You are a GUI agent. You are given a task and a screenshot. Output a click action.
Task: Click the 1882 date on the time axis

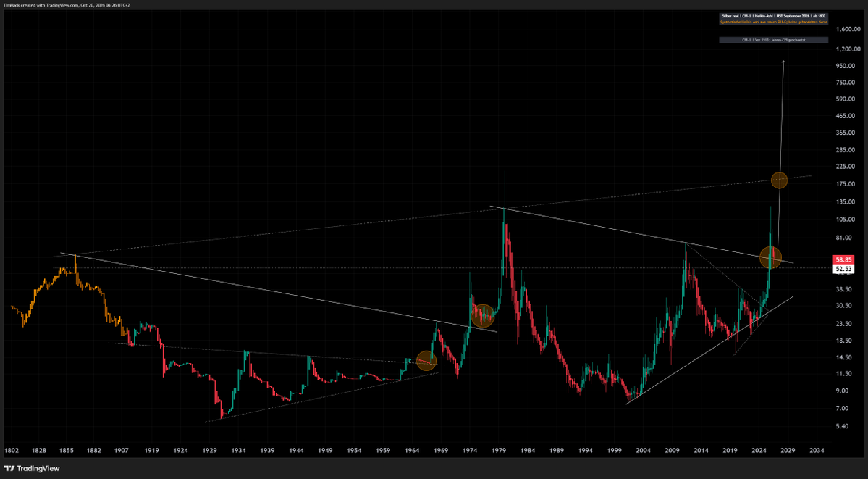click(x=95, y=451)
